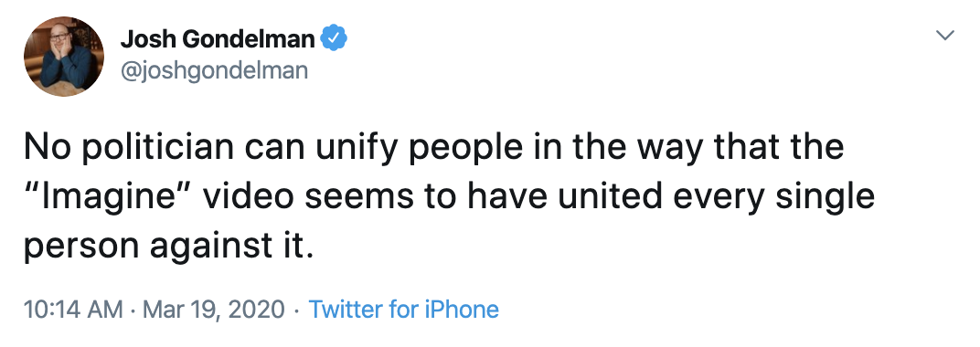This screenshot has width=980, height=347.
Task: Open the tweet options chevron menu
Action: 945,35
